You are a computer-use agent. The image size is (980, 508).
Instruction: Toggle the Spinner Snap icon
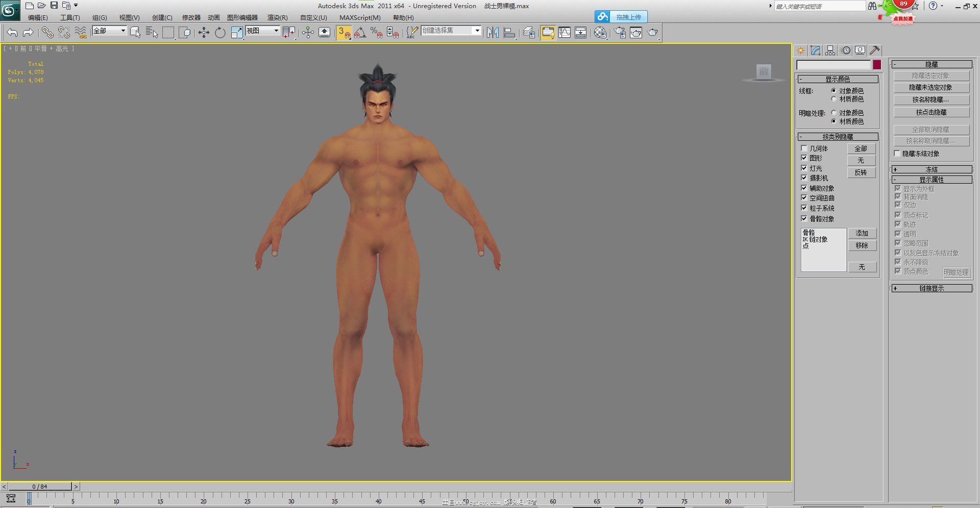click(393, 33)
